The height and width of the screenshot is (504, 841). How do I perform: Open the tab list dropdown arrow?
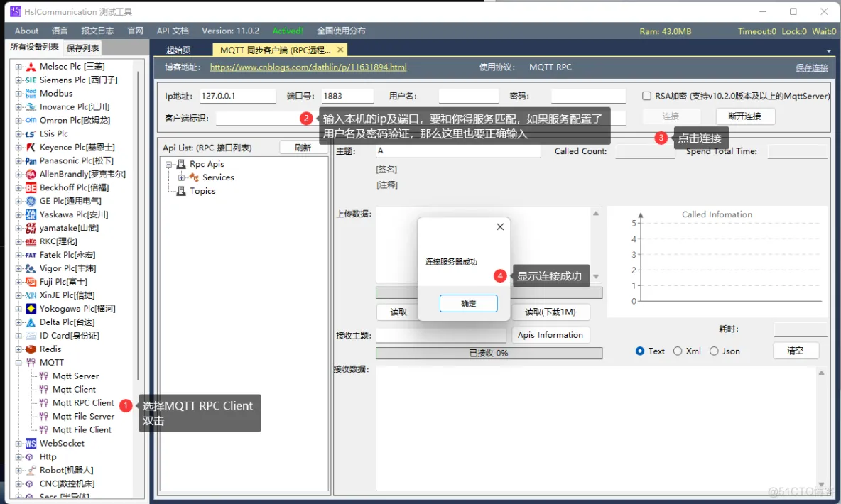[829, 51]
